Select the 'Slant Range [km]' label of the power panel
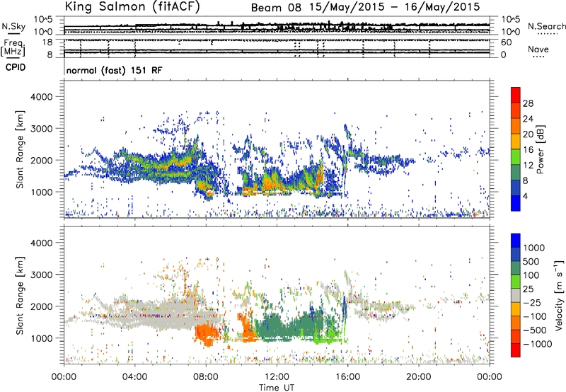566x392 pixels. 20,149
